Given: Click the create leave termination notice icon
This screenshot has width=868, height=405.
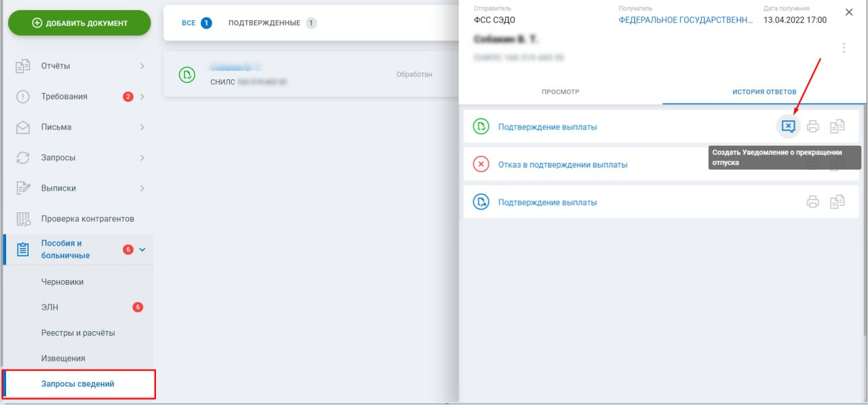Looking at the screenshot, I should point(788,126).
